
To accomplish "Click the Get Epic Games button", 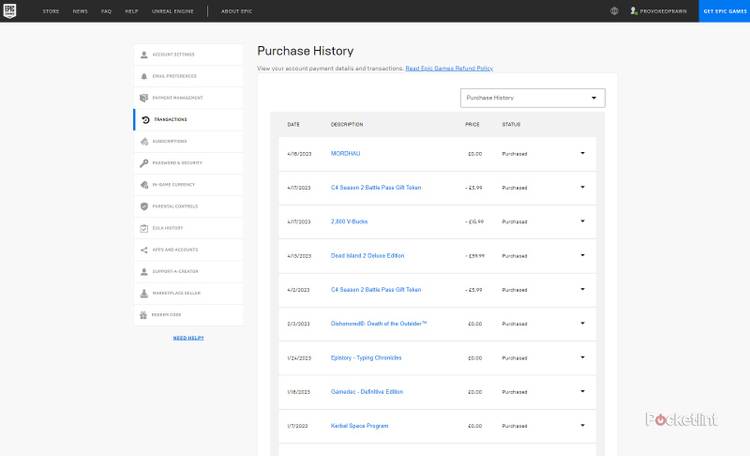I will (723, 11).
